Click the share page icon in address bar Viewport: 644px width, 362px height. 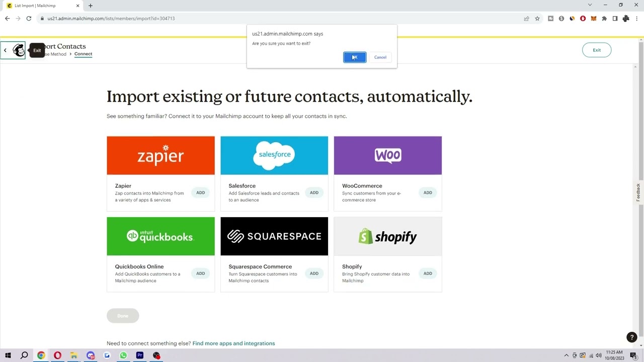pos(526,19)
